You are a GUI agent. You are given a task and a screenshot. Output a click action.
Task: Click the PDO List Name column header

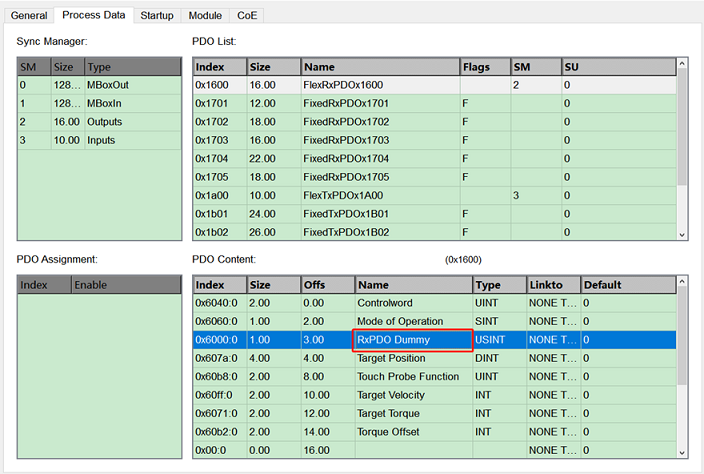[380, 67]
